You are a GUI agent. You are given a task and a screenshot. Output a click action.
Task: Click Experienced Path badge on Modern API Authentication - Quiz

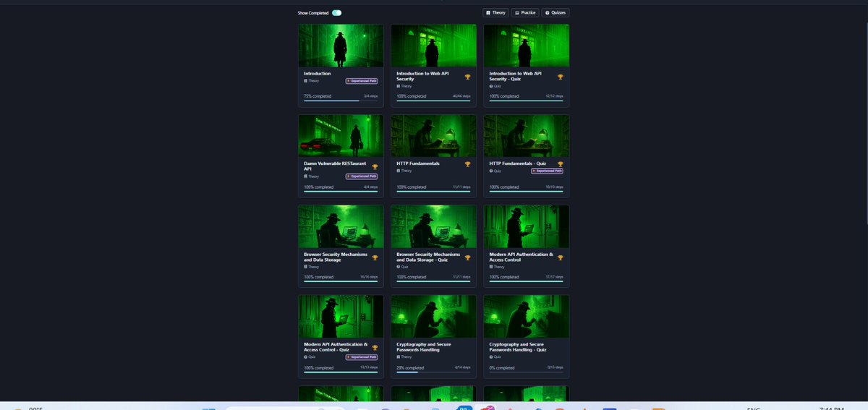click(362, 356)
